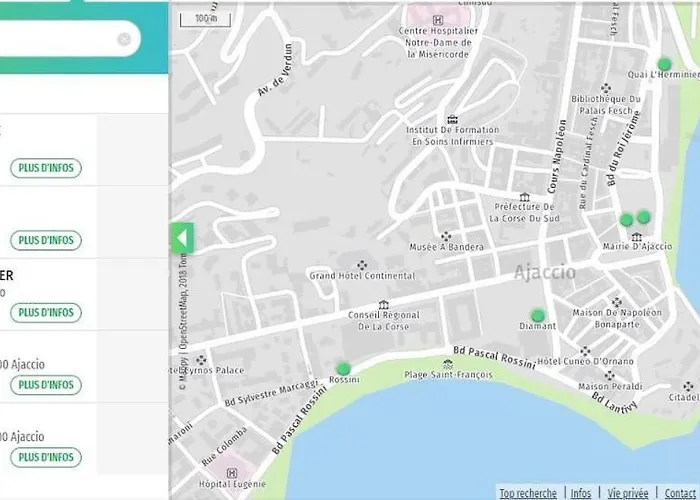This screenshot has height=500, width=700.
Task: Select the green marker at Quai L'Herminier
Action: point(664,64)
